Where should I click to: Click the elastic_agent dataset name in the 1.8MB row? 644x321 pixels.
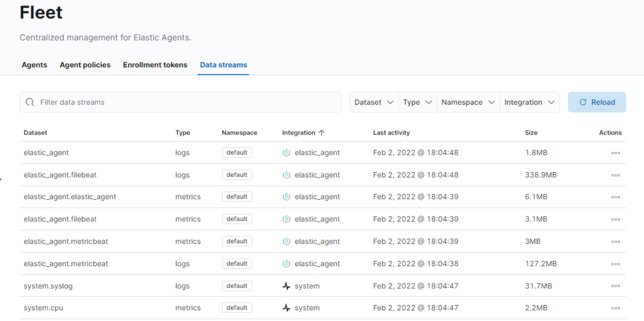point(47,152)
